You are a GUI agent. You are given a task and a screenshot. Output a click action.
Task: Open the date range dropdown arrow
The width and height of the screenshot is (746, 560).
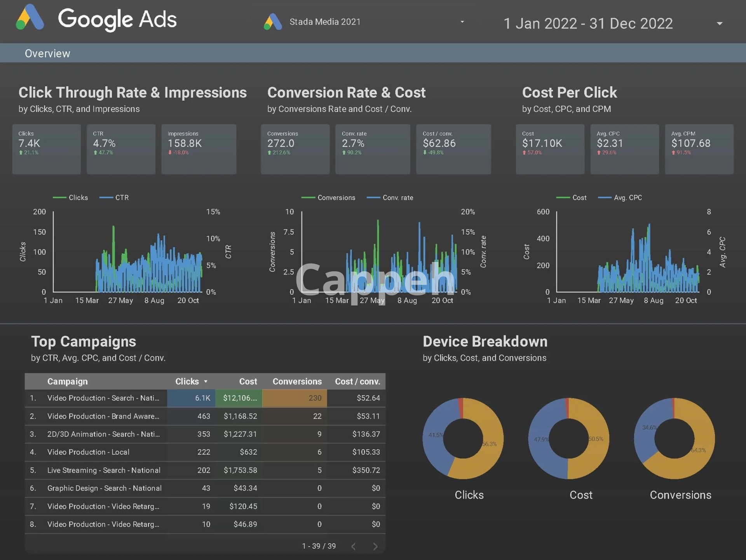[x=719, y=24]
